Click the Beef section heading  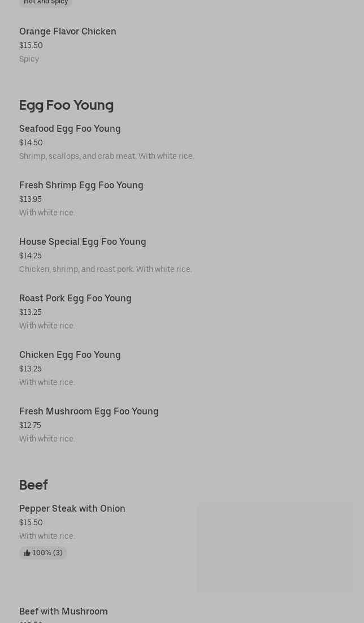pyautogui.click(x=33, y=485)
